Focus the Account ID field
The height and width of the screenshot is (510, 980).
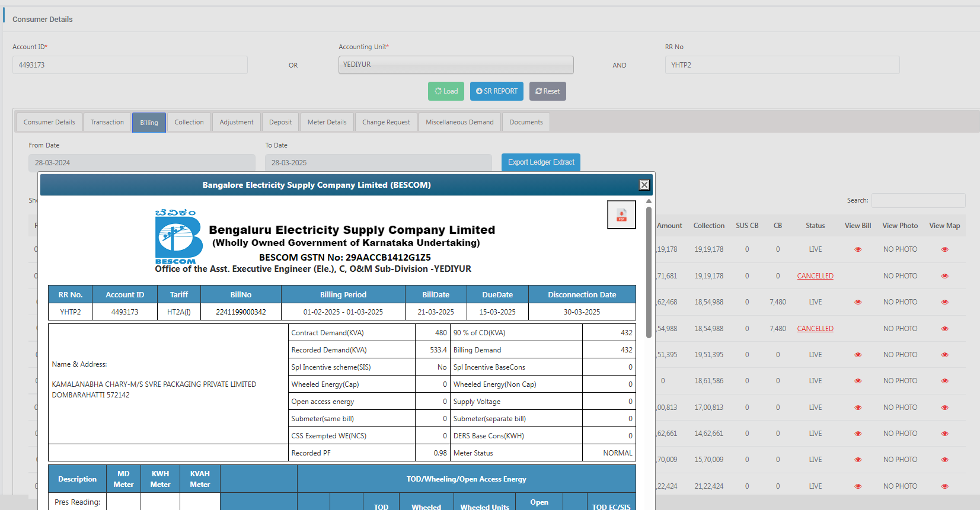coord(130,65)
